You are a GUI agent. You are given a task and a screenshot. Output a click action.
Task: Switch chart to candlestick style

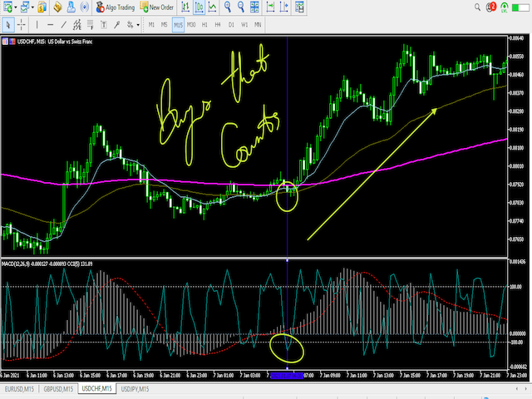[x=199, y=7]
